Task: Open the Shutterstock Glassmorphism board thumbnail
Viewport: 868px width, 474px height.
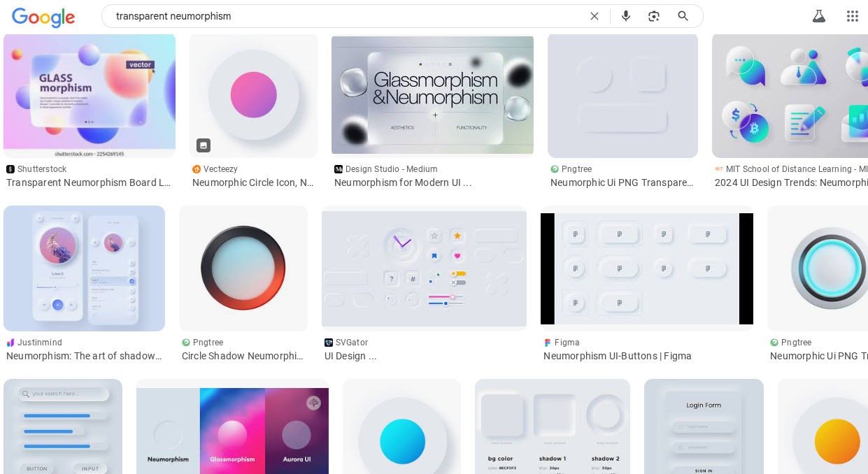Action: point(90,96)
